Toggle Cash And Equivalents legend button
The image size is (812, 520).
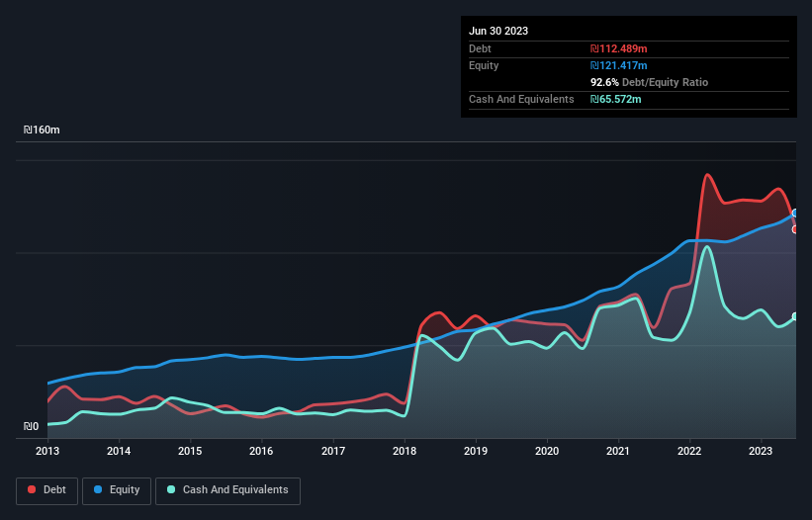click(x=227, y=490)
